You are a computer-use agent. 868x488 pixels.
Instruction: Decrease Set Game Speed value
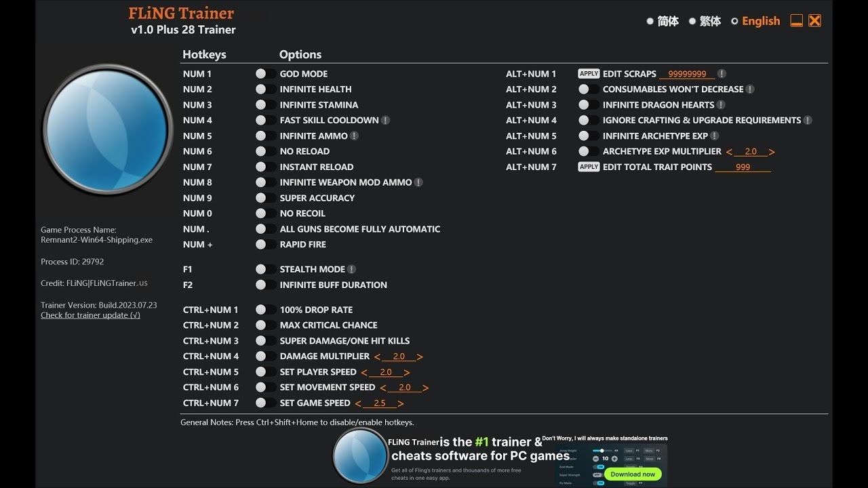[x=358, y=404]
